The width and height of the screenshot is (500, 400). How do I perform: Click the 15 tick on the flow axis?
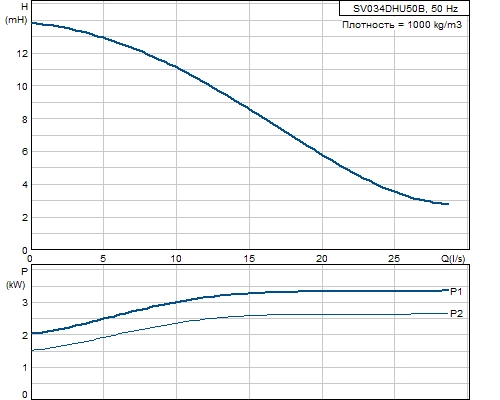pyautogui.click(x=249, y=259)
